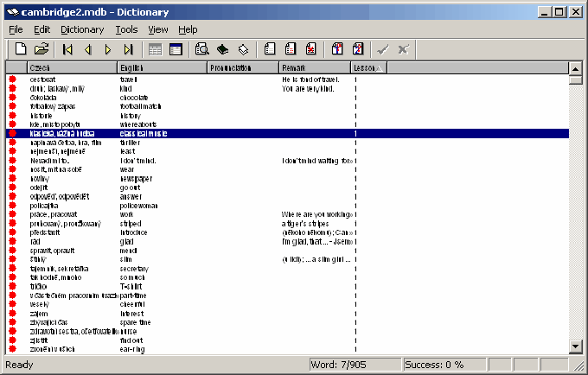Click the Pronunciation column header
The width and height of the screenshot is (588, 375).
click(243, 67)
